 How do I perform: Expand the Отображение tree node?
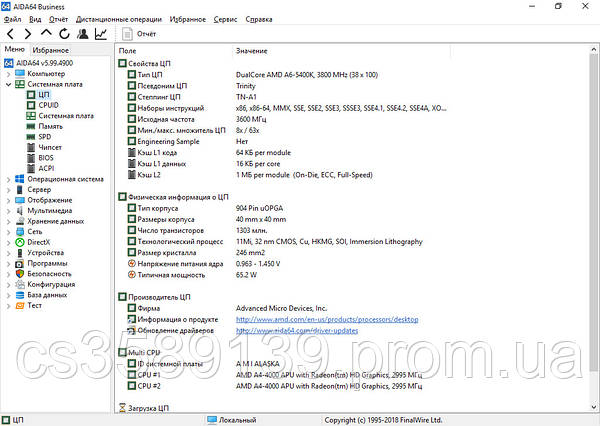[8, 200]
